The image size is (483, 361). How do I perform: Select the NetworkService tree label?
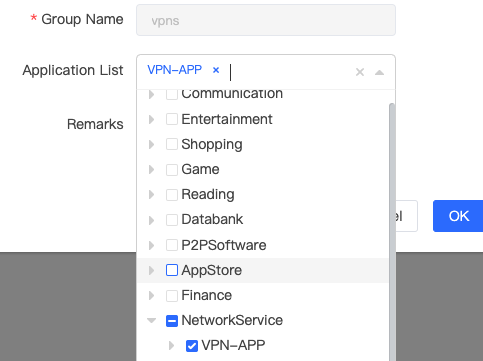[x=232, y=320]
